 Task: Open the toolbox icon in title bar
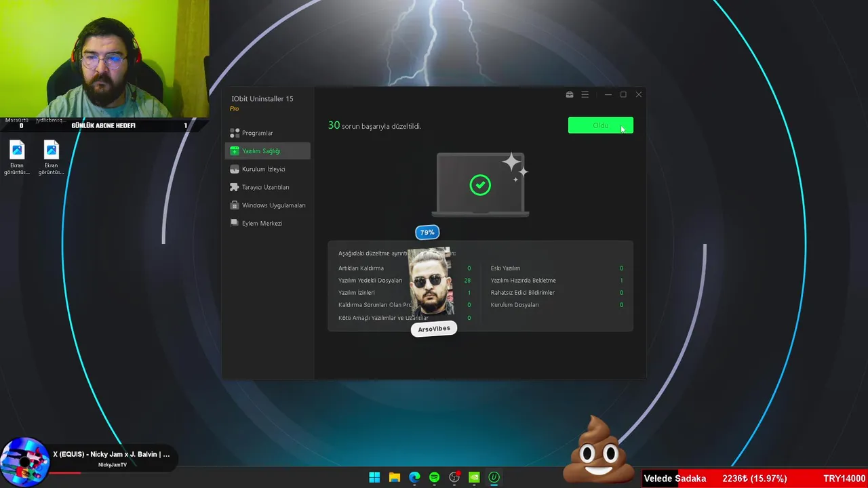click(x=570, y=95)
